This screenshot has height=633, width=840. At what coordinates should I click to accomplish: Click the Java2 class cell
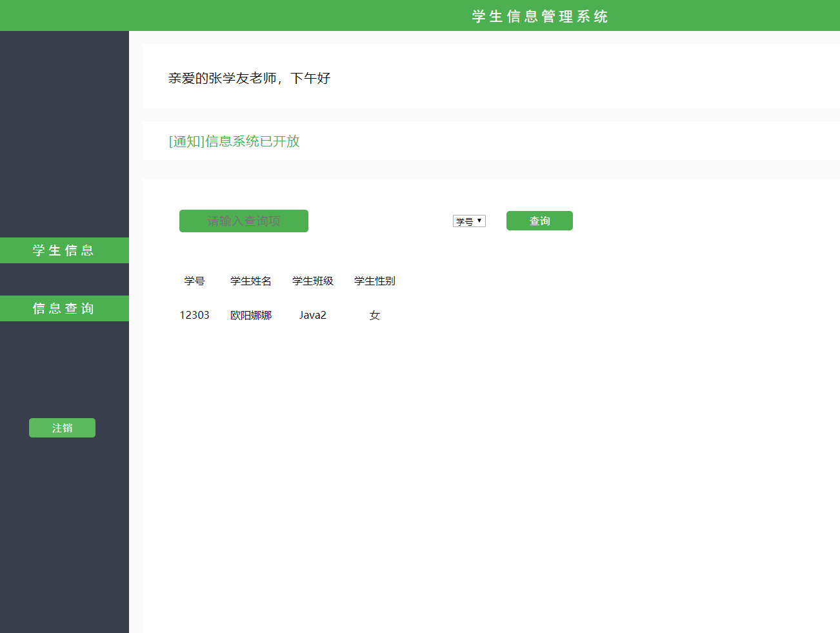[x=312, y=315]
